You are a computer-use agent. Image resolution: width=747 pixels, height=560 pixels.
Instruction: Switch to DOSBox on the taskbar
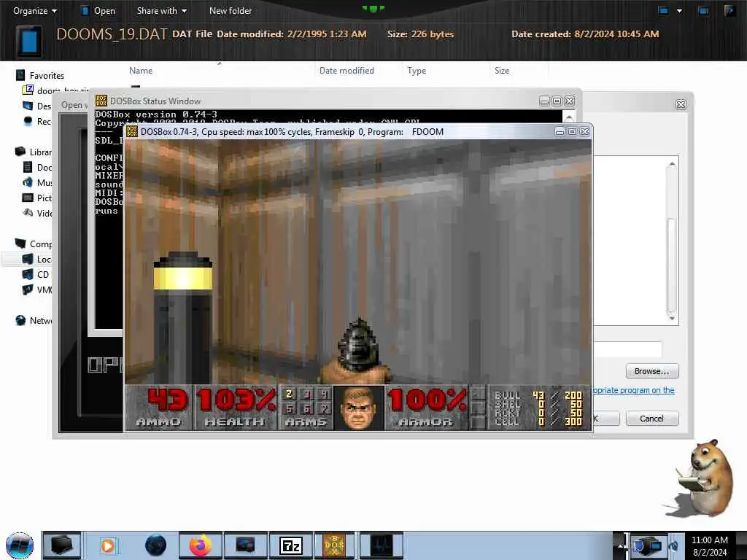(334, 545)
